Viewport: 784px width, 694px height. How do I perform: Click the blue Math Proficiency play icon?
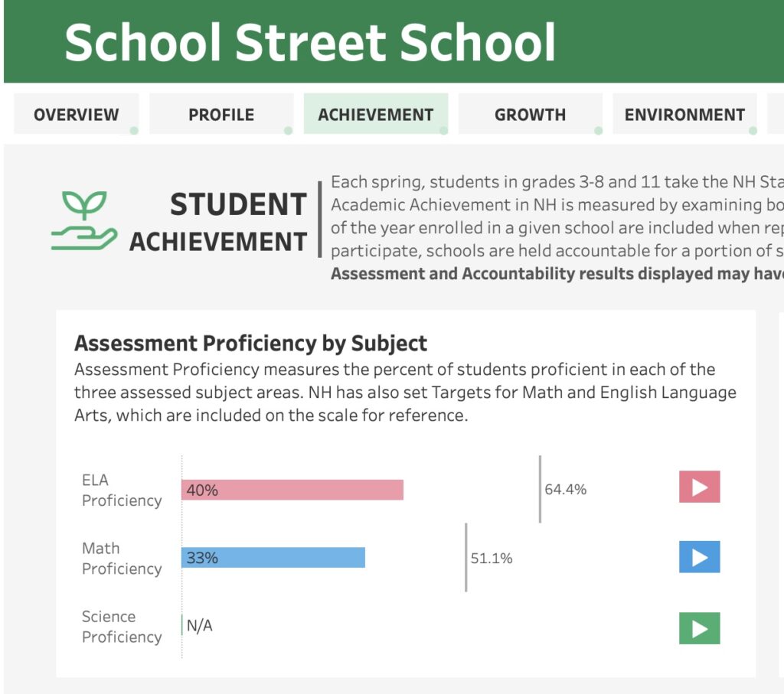(x=699, y=557)
